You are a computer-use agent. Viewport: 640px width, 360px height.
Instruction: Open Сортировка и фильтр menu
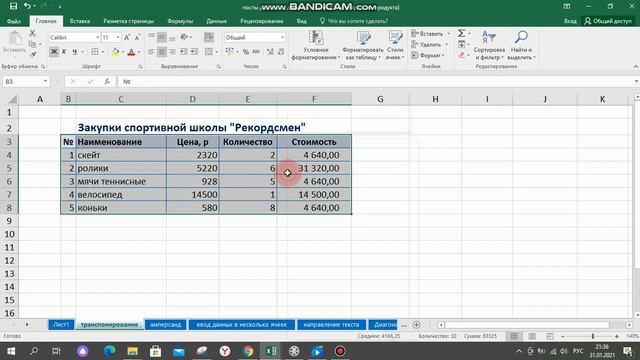[489, 45]
